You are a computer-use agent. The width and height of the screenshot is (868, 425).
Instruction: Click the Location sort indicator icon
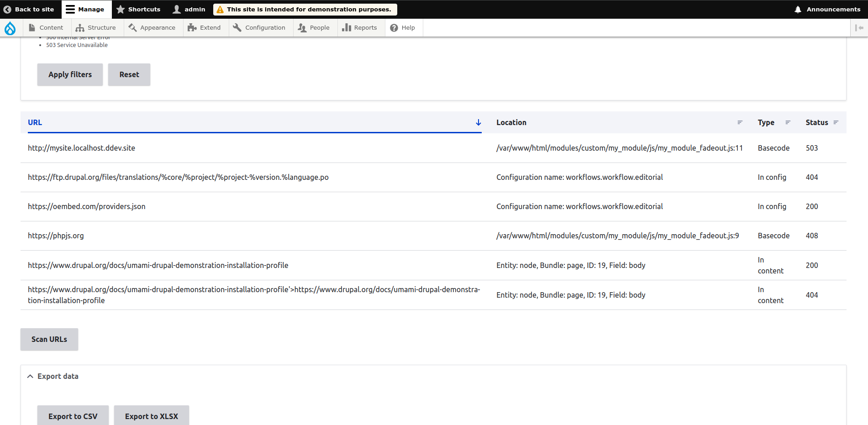point(740,122)
